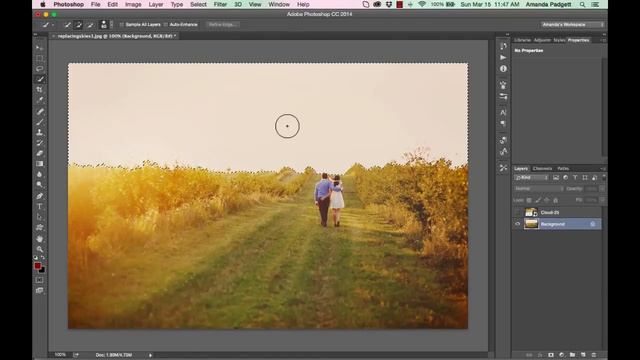Open the layer filter Kind dropdown
The height and width of the screenshot is (360, 640).
[x=531, y=178]
